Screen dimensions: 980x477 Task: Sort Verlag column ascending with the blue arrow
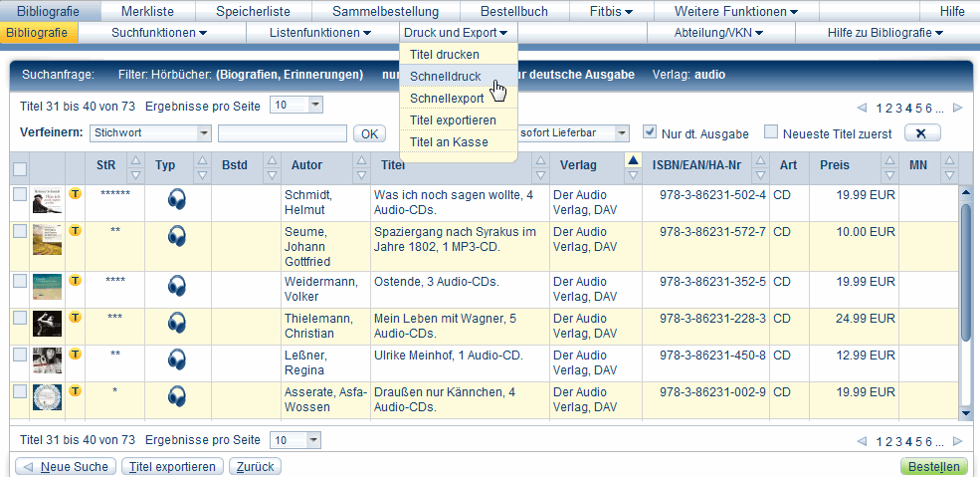coord(632,159)
